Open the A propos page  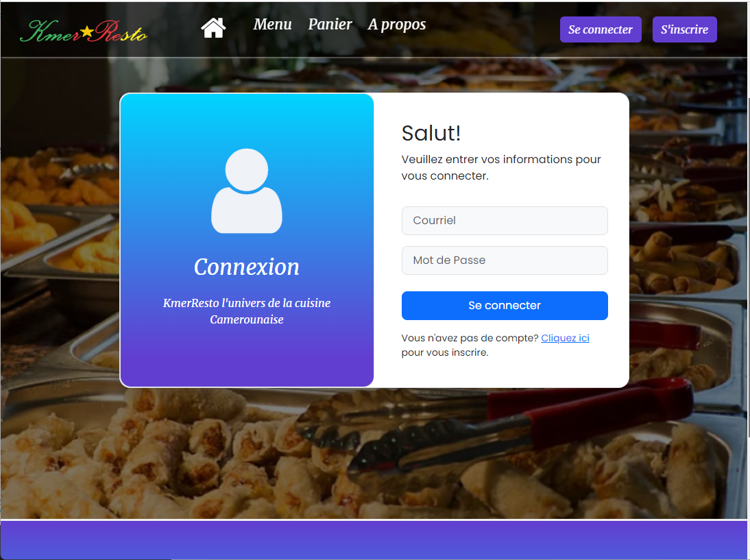tap(396, 25)
